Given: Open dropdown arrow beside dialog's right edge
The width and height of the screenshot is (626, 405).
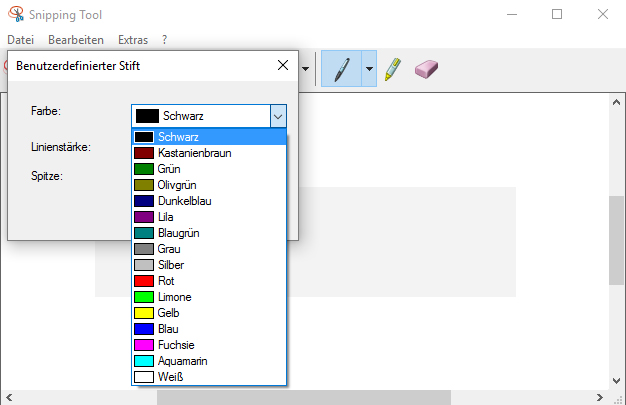Looking at the screenshot, I should point(305,69).
